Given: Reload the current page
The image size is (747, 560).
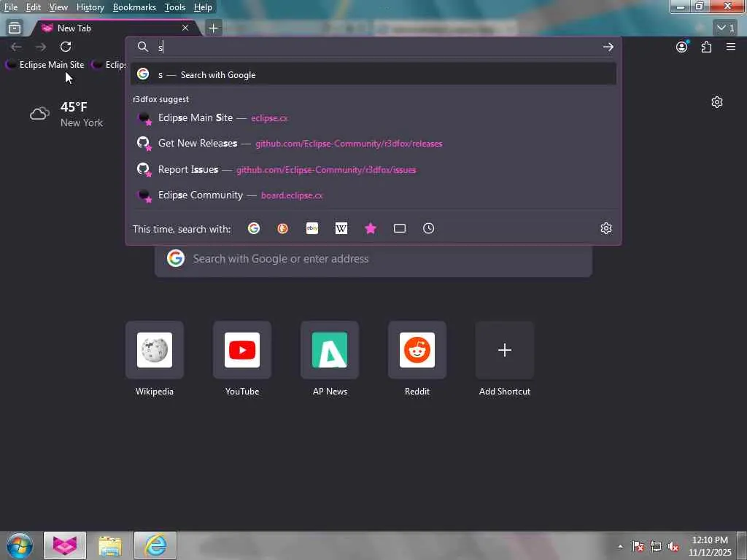Looking at the screenshot, I should [66, 47].
